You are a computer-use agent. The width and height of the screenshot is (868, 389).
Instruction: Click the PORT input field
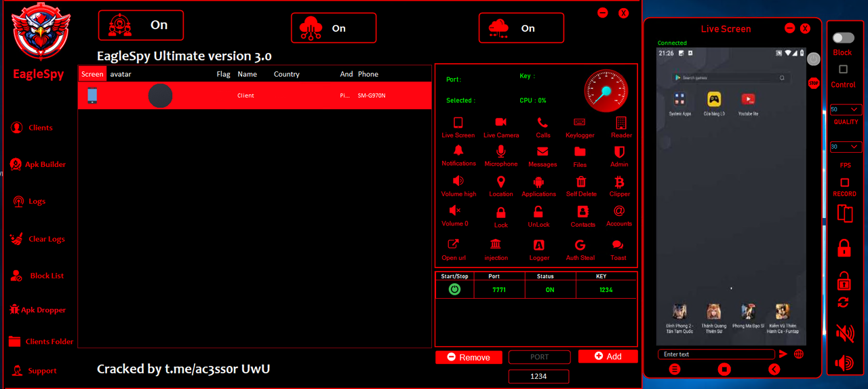539,357
